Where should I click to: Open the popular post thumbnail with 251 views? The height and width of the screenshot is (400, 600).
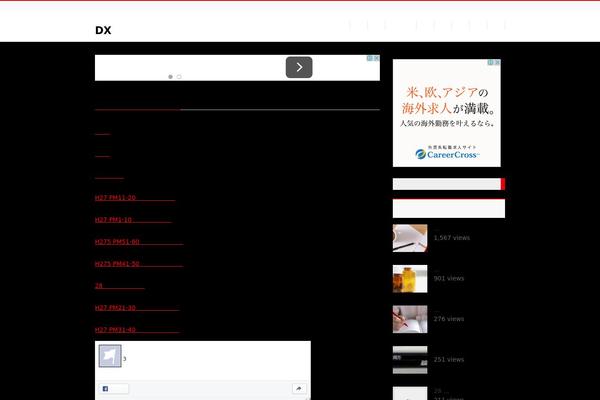(410, 360)
